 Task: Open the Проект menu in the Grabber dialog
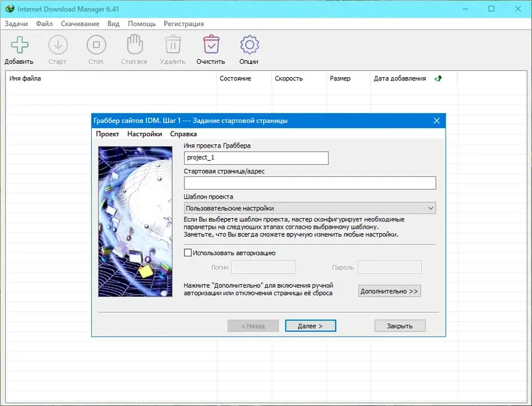(x=109, y=134)
